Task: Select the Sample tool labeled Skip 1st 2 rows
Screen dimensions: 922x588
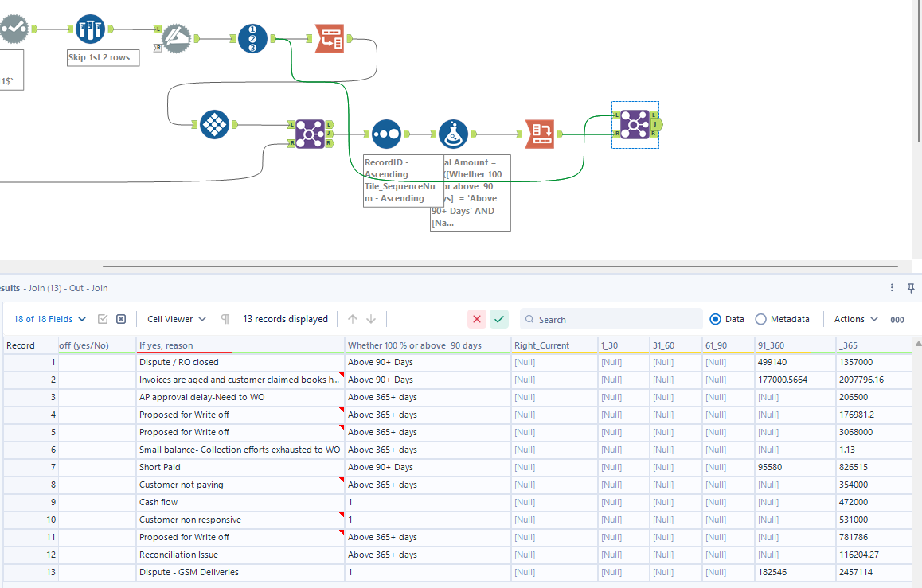Action: [x=90, y=28]
